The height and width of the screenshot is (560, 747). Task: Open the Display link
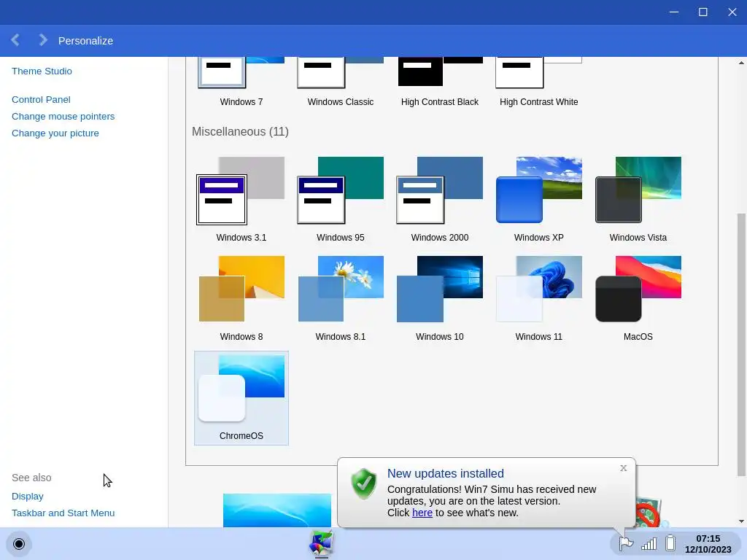coord(28,496)
